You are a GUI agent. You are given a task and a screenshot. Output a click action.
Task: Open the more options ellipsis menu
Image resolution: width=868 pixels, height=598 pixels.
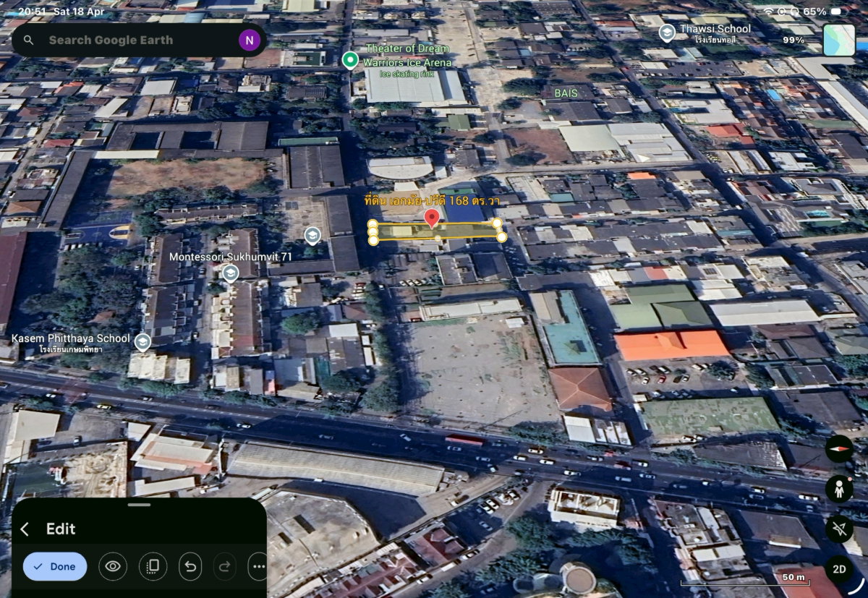pos(258,566)
